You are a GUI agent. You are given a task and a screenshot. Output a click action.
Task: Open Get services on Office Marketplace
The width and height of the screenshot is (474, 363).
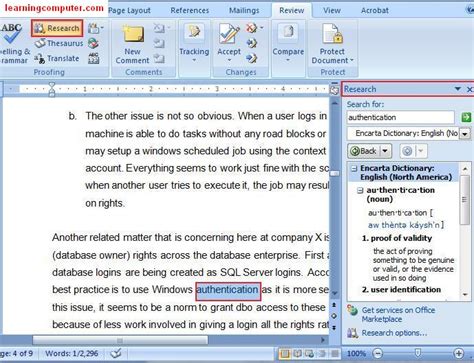pyautogui.click(x=398, y=315)
